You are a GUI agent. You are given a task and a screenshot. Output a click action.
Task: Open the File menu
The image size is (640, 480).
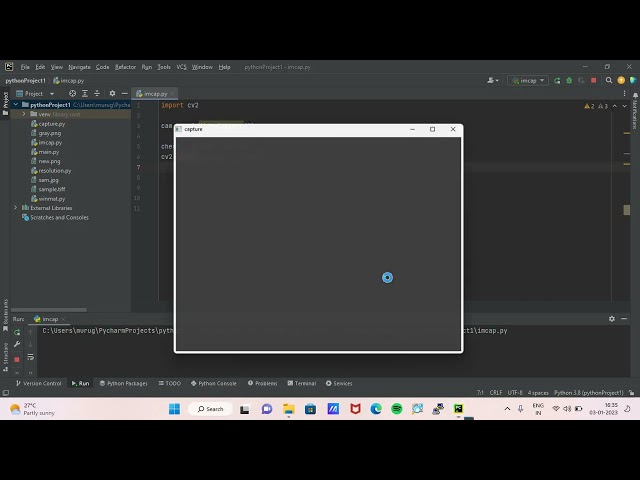25,67
